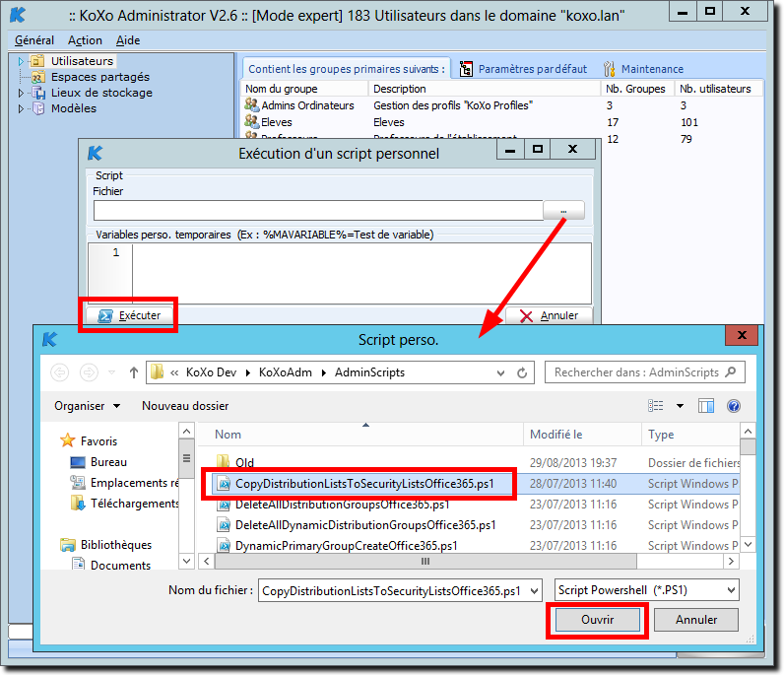Select Modèles in the tree
Screen dimensions: 784x675
click(x=74, y=108)
